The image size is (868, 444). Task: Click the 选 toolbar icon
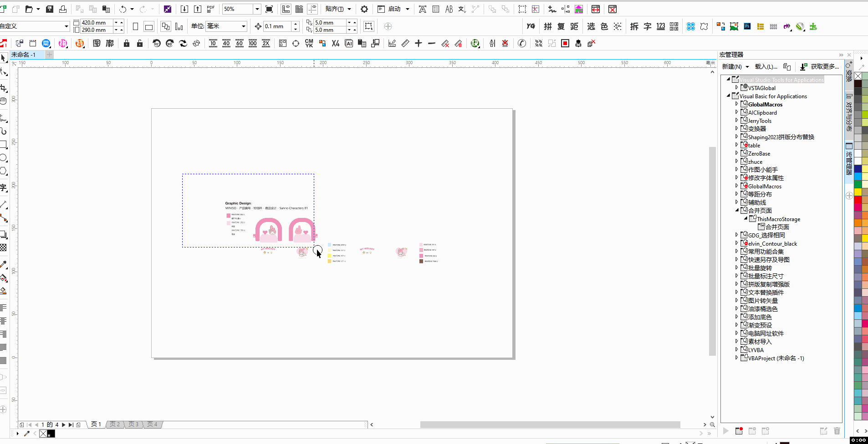591,26
